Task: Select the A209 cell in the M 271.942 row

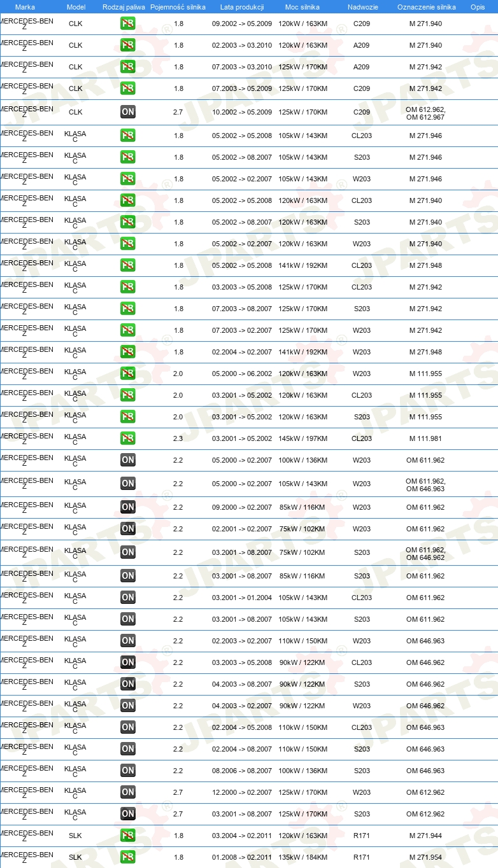Action: pyautogui.click(x=362, y=67)
